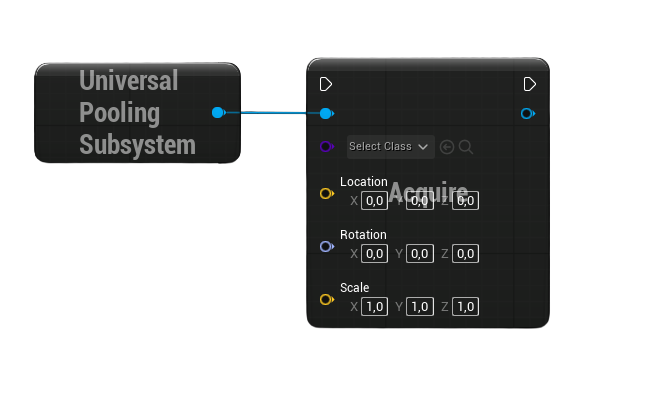Click the Rotation Z value field

(x=466, y=254)
